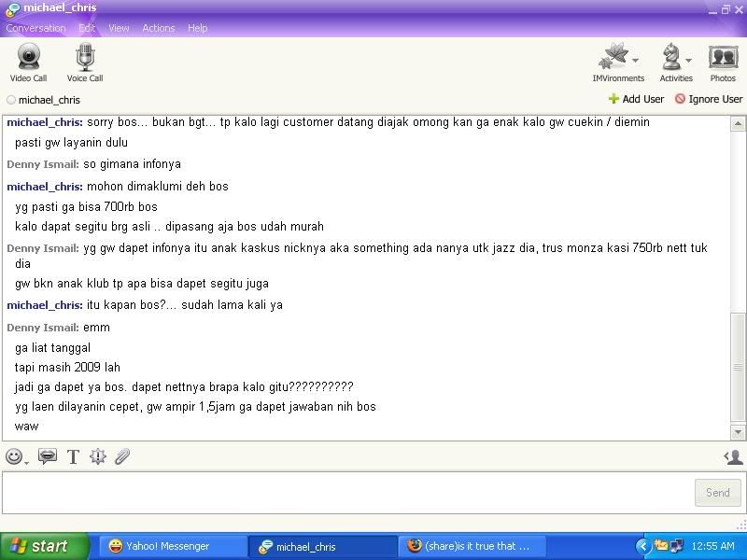
Task: Click 'Denny Ismail: emm' message
Action: pyautogui.click(x=58, y=328)
